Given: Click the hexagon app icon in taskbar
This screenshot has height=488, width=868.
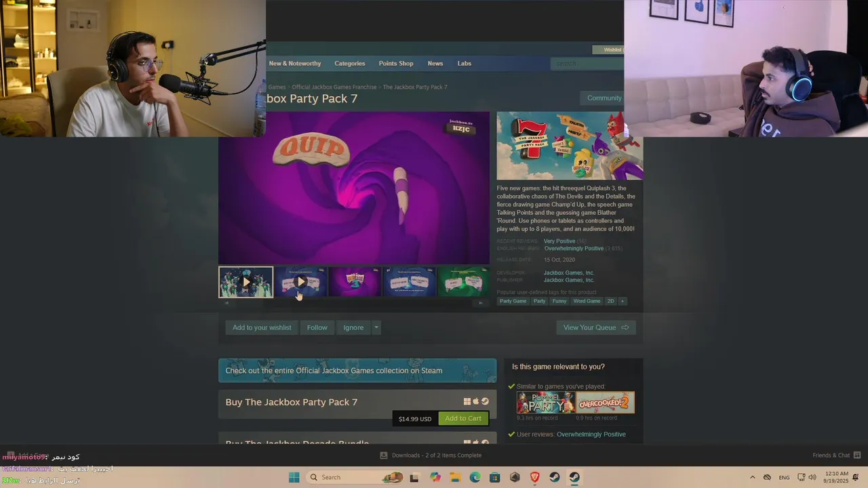Looking at the screenshot, I should pos(515,477).
